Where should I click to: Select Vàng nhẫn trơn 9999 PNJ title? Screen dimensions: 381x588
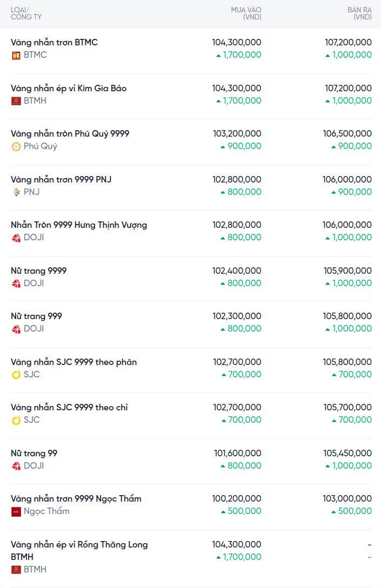click(61, 180)
